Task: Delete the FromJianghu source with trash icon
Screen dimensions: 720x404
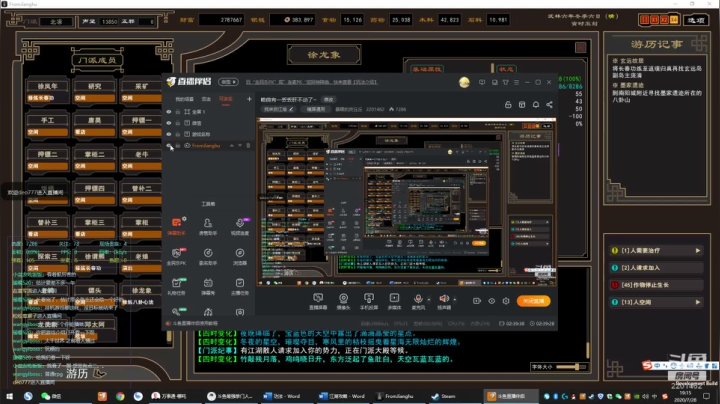Action: click(248, 146)
